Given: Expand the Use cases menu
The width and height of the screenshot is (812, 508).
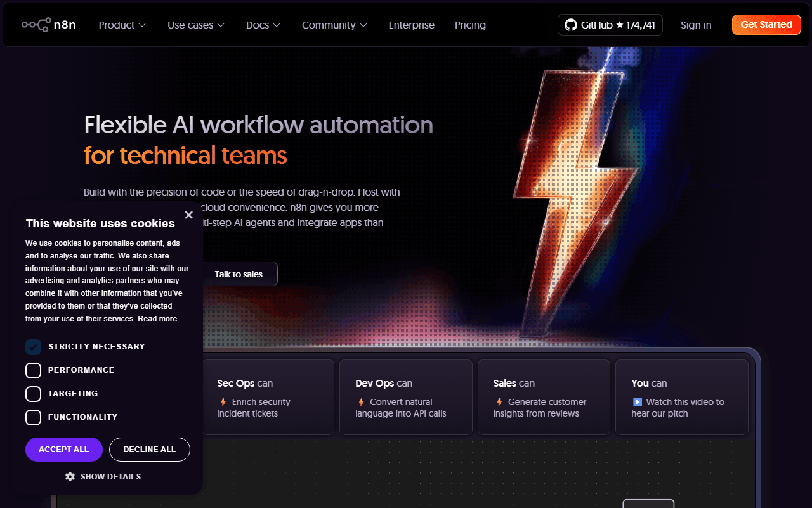Looking at the screenshot, I should [195, 25].
